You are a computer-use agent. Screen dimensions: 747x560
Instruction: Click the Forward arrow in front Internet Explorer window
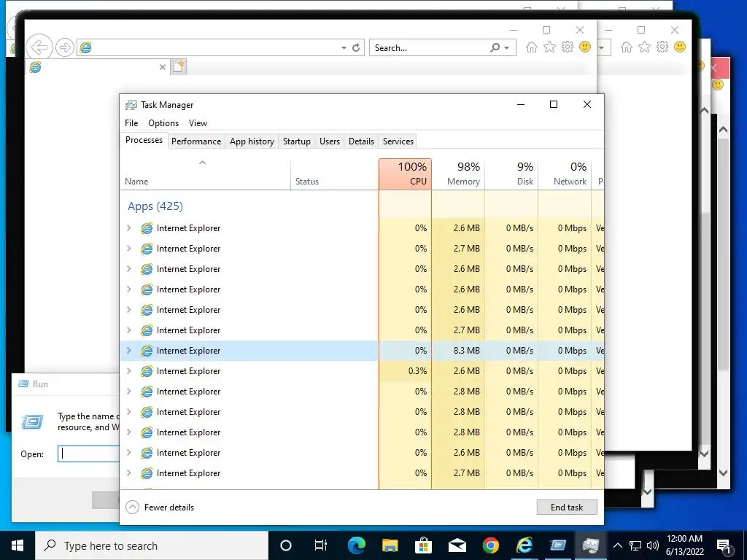65,47
